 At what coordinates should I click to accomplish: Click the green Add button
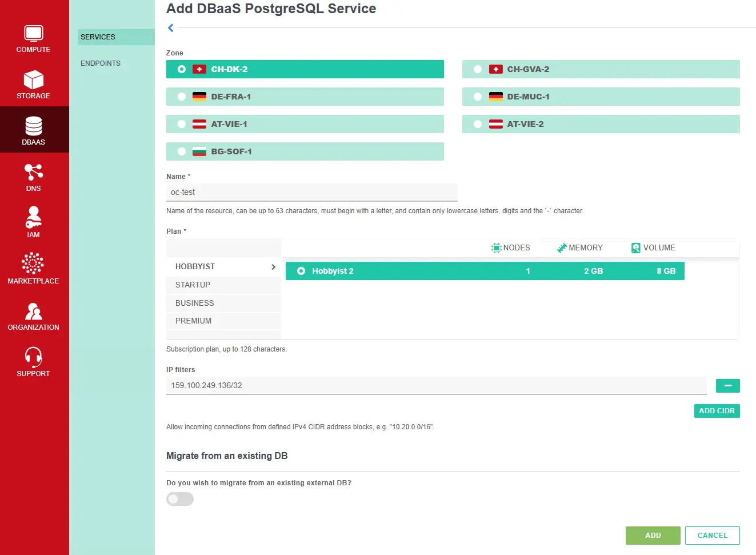(653, 536)
